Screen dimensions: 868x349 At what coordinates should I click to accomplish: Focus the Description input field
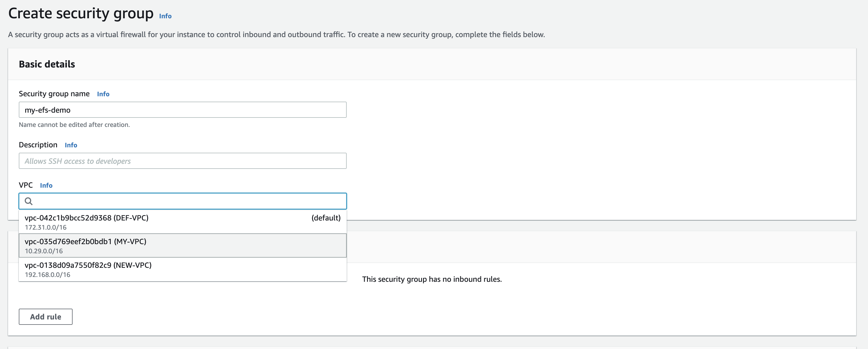point(183,161)
